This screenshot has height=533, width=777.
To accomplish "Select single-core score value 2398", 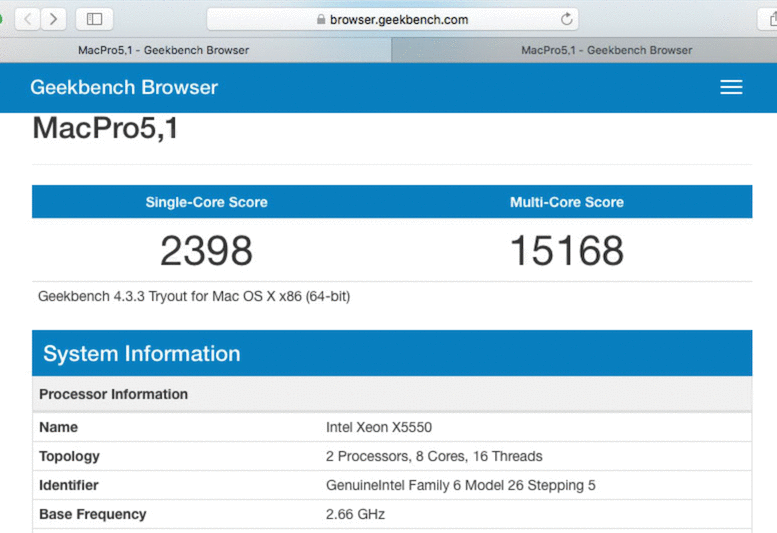I will point(206,251).
